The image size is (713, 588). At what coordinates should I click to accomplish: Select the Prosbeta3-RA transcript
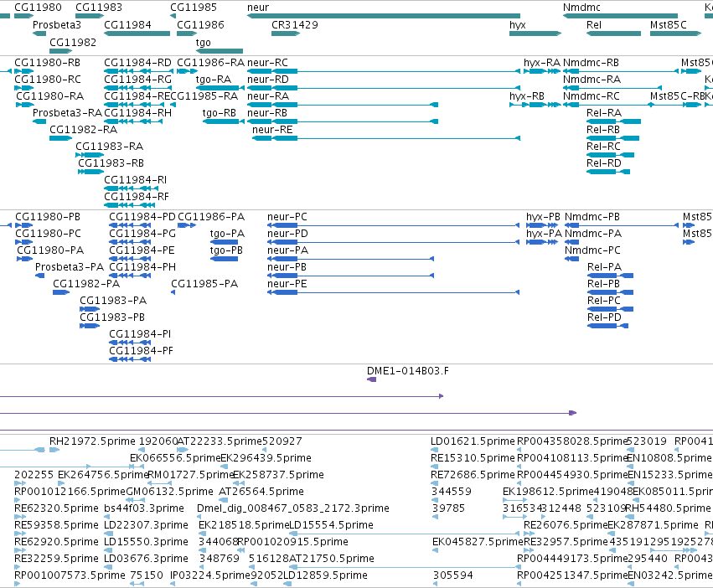[39, 121]
